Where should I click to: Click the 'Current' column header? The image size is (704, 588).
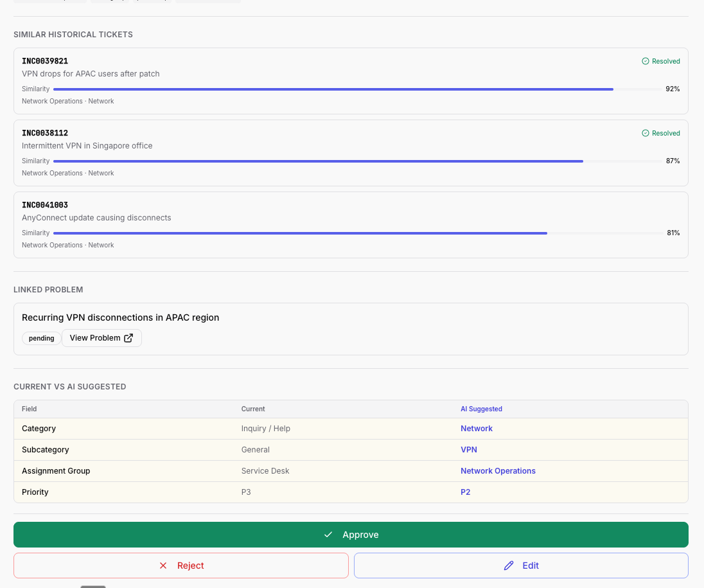(253, 409)
